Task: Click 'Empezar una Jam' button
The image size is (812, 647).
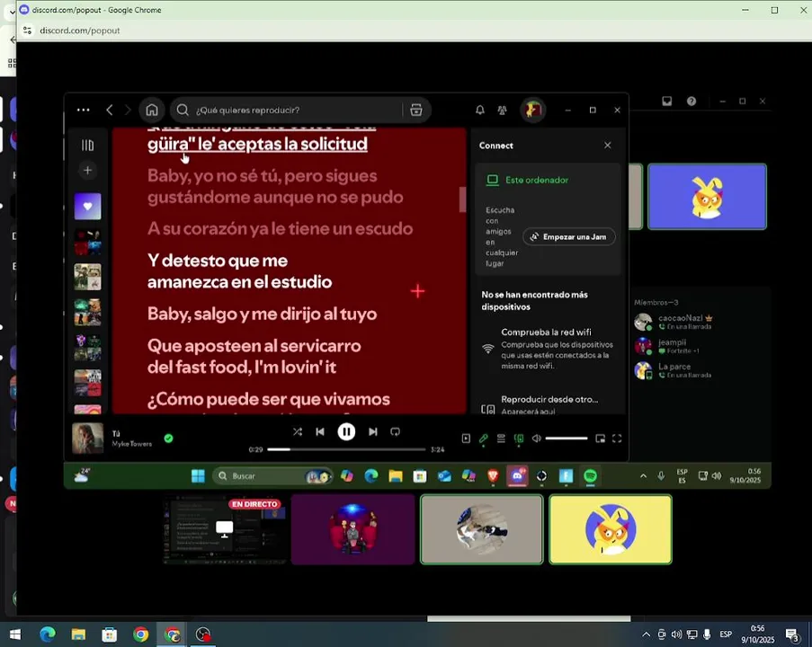Action: coord(568,236)
